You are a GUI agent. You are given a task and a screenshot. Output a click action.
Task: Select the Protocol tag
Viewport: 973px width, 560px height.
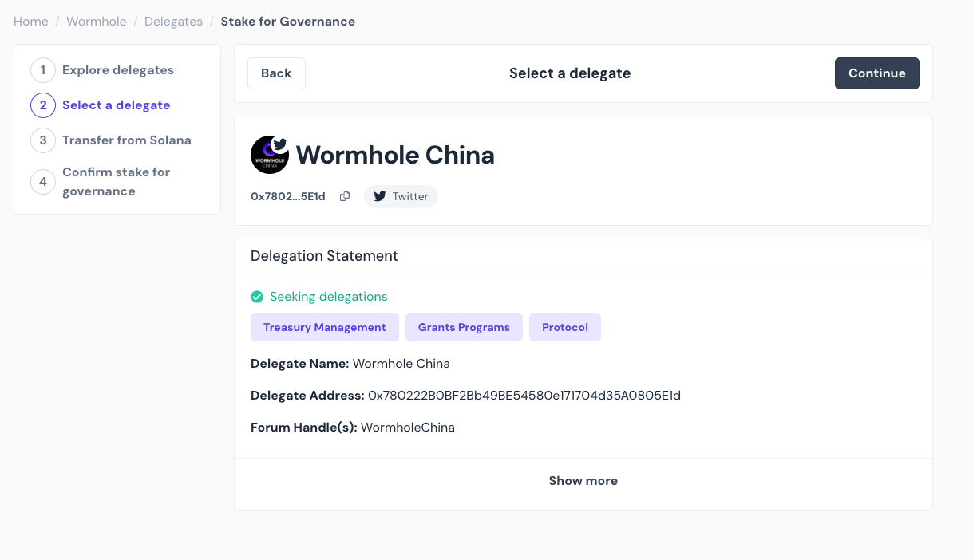coord(565,327)
